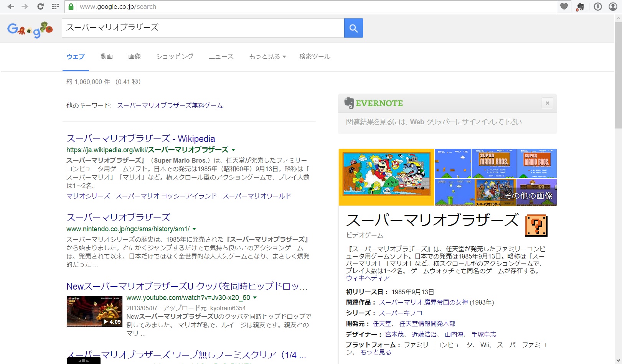Click the Evernote sign-in prompt message
This screenshot has height=364, width=622.
tap(434, 122)
